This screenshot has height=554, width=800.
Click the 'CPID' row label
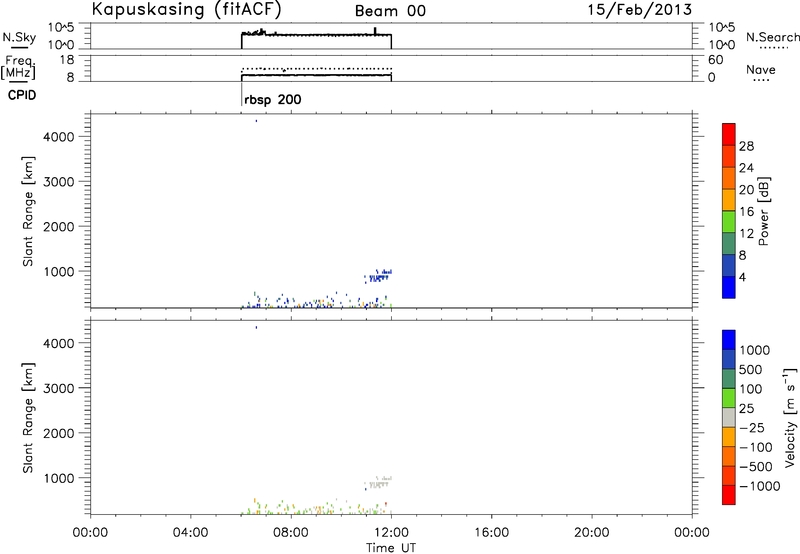coord(22,95)
